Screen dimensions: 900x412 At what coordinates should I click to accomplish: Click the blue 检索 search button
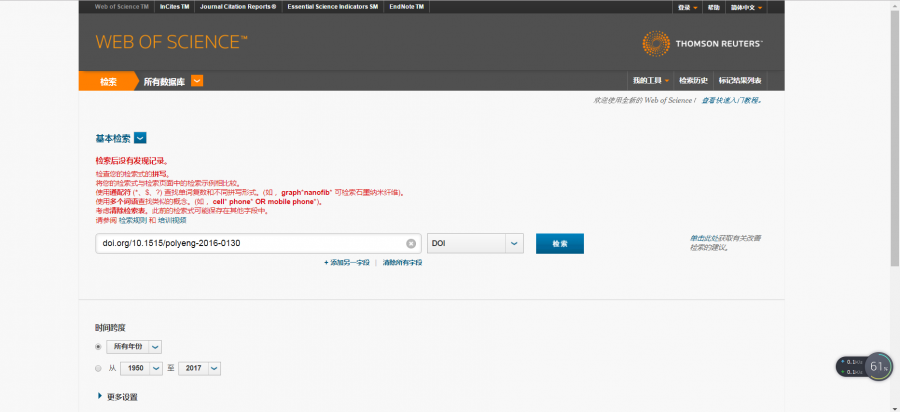point(560,243)
